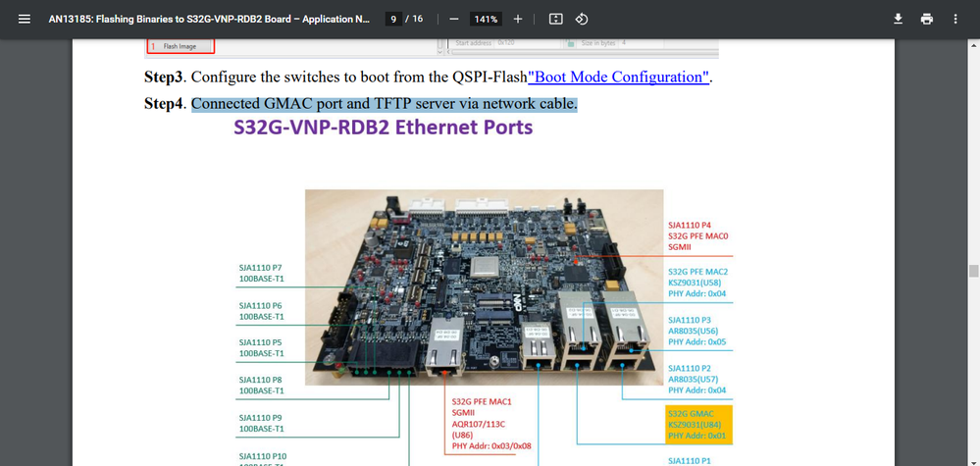This screenshot has width=980, height=466.
Task: Download the PDF document
Action: click(x=899, y=19)
